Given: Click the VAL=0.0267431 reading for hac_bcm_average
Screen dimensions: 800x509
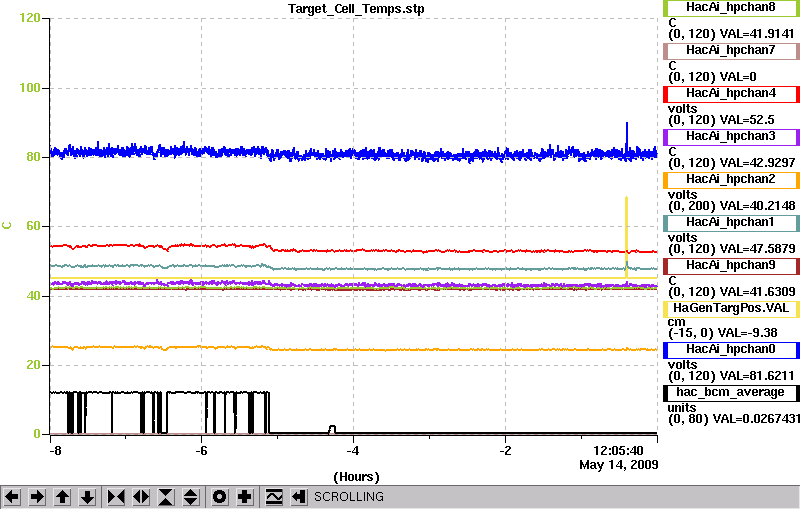Looking at the screenshot, I should coord(756,419).
